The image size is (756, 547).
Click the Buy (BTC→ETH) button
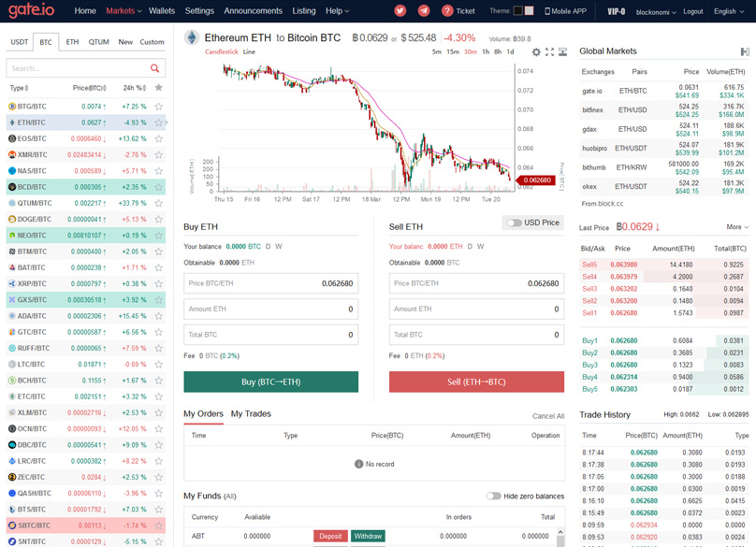[271, 381]
